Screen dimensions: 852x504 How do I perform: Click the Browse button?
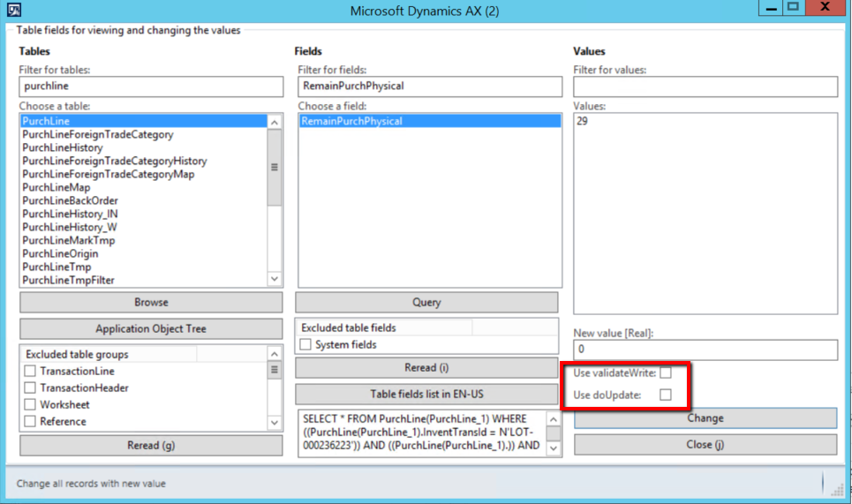tap(151, 303)
